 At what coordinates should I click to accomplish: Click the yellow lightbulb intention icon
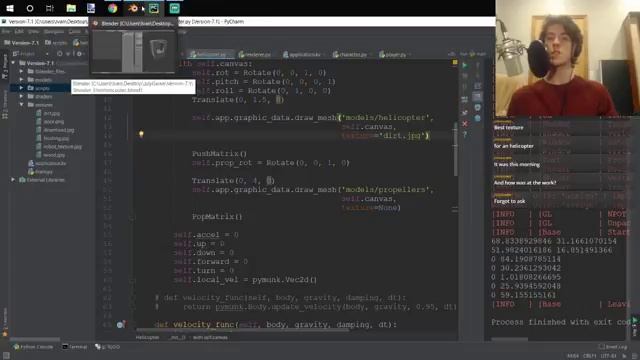tap(141, 134)
